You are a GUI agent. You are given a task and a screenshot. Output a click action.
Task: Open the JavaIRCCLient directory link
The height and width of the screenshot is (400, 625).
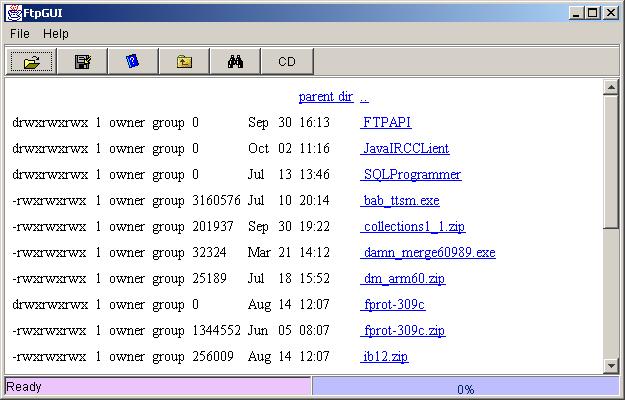point(405,149)
